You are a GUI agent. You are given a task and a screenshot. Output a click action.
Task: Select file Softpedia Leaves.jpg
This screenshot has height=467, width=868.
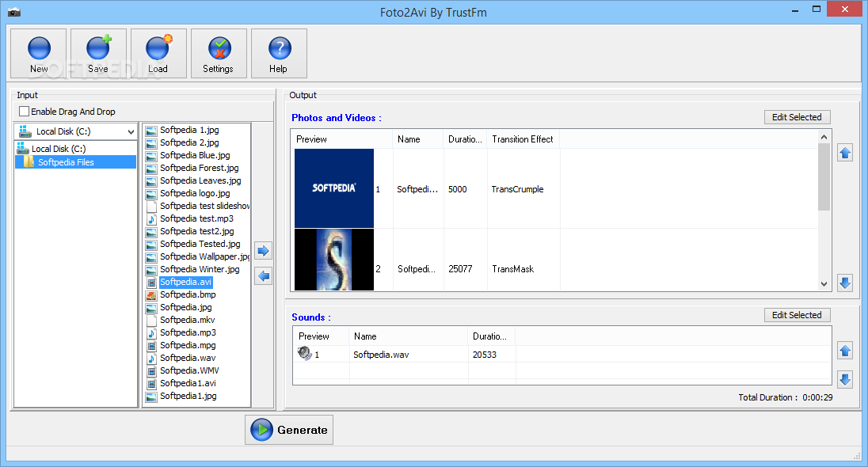coord(200,181)
